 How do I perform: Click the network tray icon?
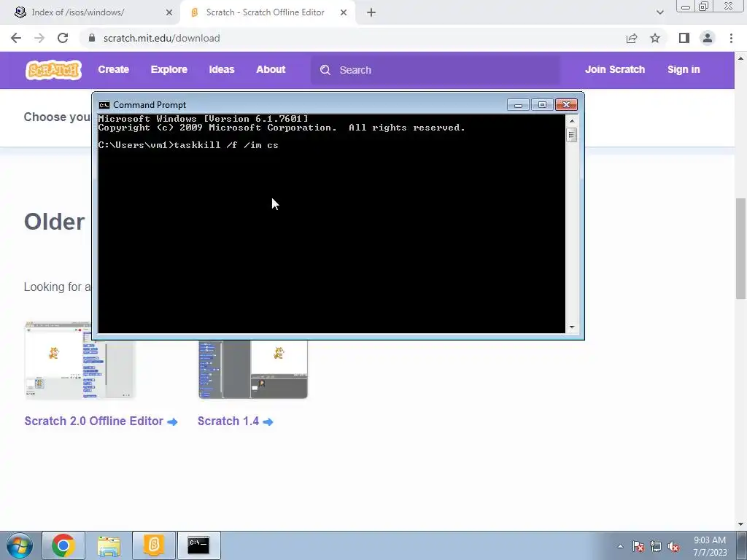(x=656, y=546)
